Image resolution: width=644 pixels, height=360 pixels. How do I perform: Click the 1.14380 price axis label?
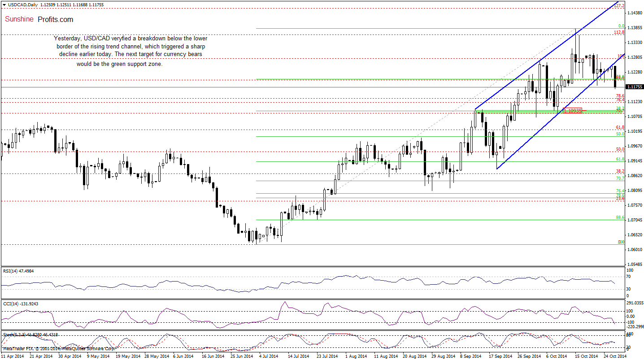coord(635,13)
